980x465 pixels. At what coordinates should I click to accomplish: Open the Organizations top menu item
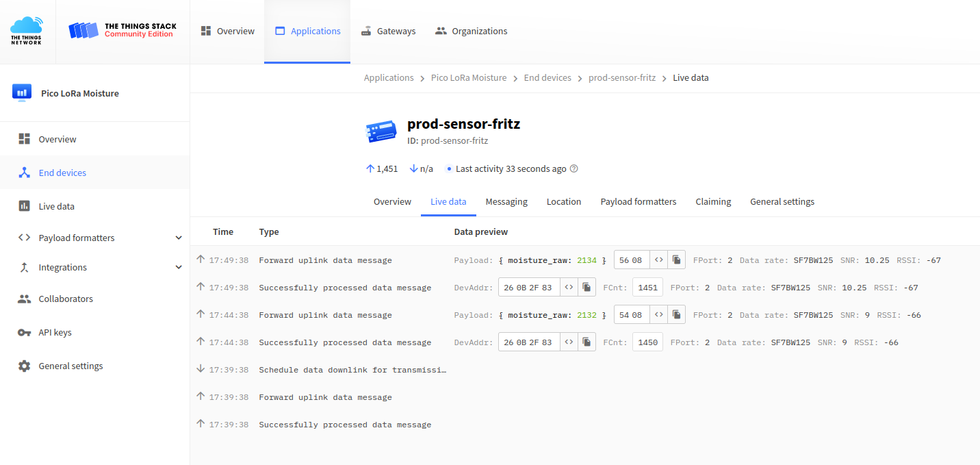[471, 31]
